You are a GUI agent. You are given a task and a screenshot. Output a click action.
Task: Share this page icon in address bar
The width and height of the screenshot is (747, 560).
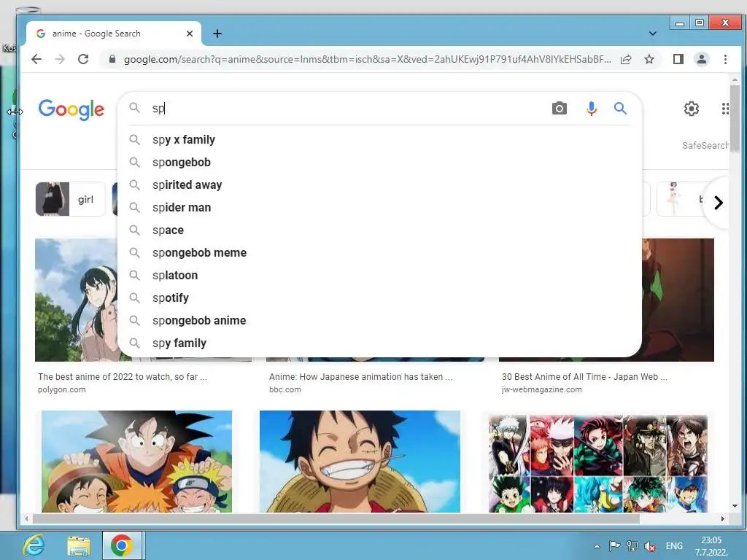(x=626, y=59)
